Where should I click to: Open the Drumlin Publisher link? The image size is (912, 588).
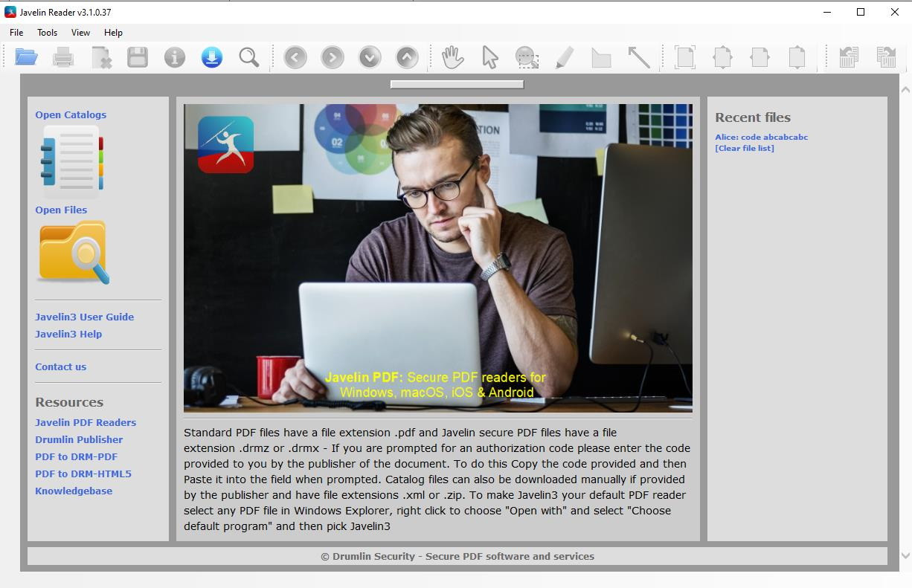pos(79,439)
